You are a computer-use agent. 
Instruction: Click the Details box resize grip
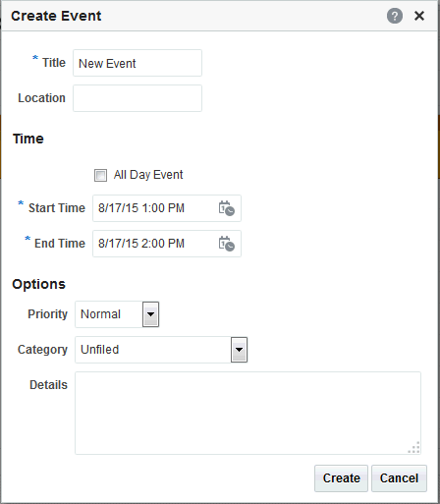click(x=414, y=448)
